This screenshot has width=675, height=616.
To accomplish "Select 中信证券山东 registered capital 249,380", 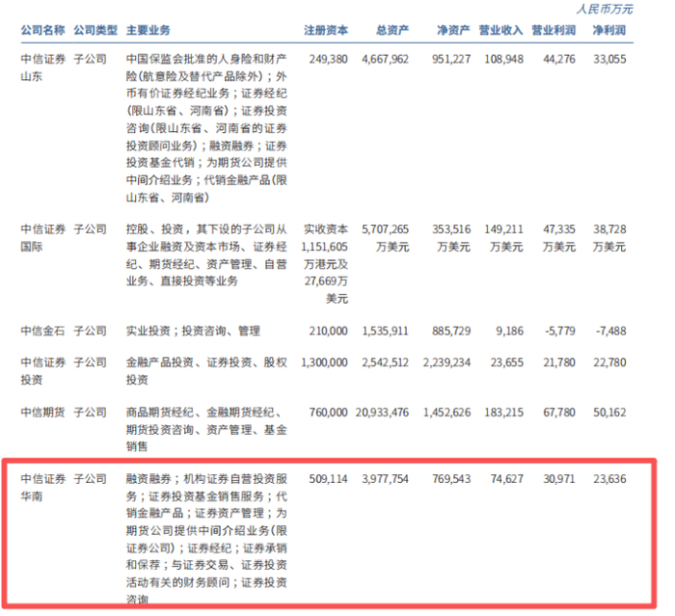I will click(x=328, y=59).
